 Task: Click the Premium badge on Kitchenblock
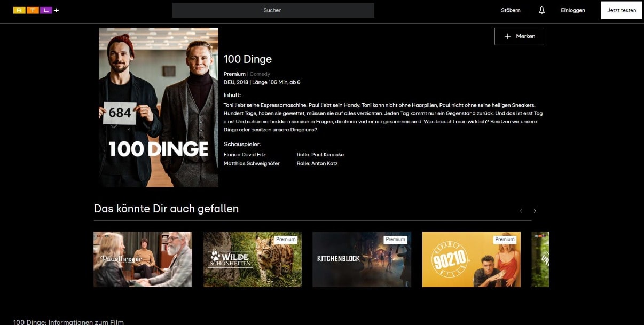point(395,240)
